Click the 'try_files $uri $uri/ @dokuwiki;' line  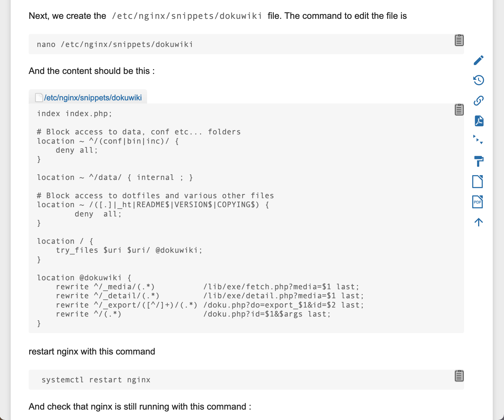[129, 250]
